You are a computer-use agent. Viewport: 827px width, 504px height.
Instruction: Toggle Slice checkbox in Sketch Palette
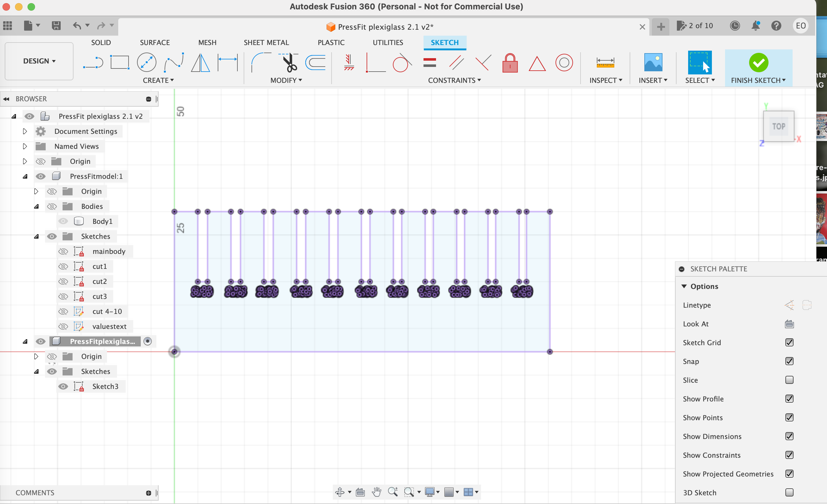[x=789, y=380]
